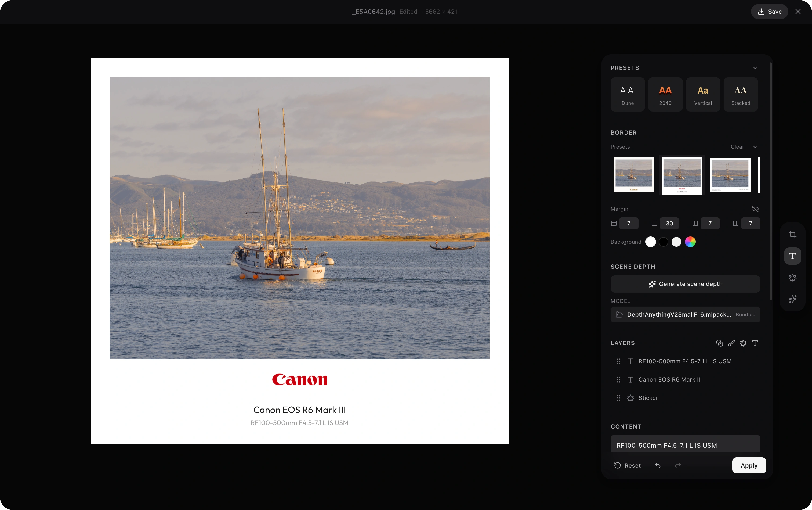This screenshot has height=510, width=812.
Task: Click drag handle of Sticker layer
Action: tap(618, 398)
